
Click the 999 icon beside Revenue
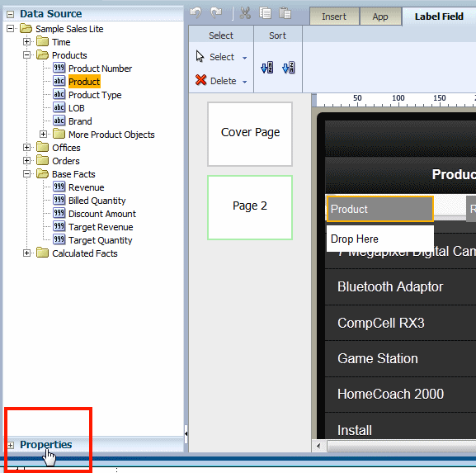(x=59, y=187)
